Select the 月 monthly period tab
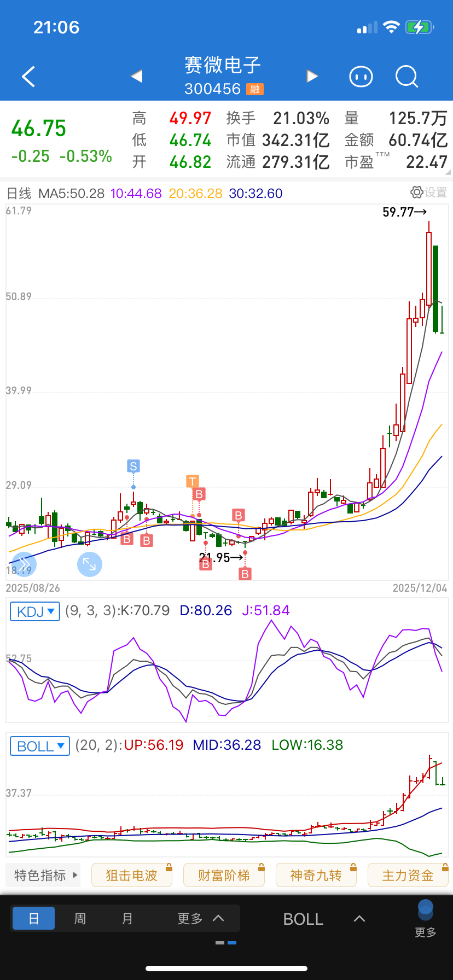 coord(127,918)
